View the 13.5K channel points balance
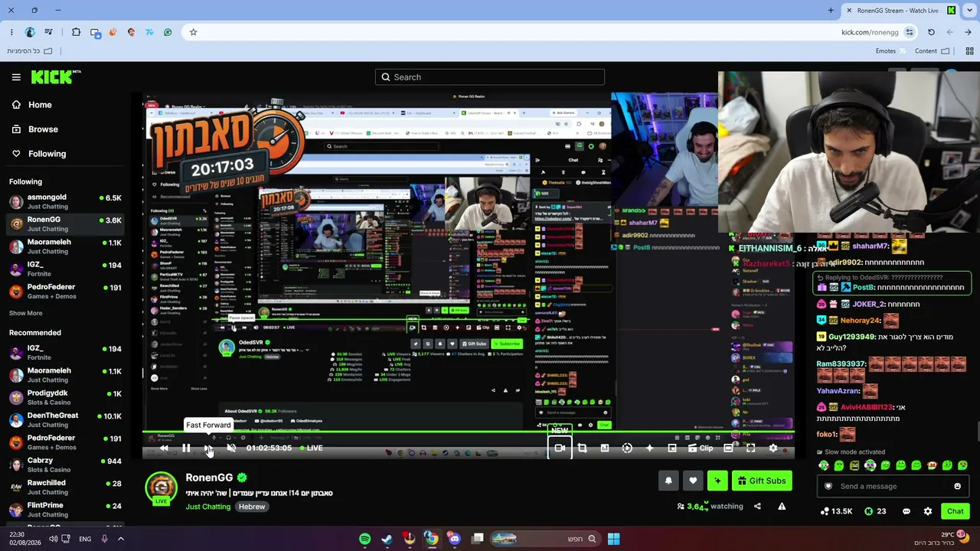Image resolution: width=980 pixels, height=551 pixels. coord(836,511)
